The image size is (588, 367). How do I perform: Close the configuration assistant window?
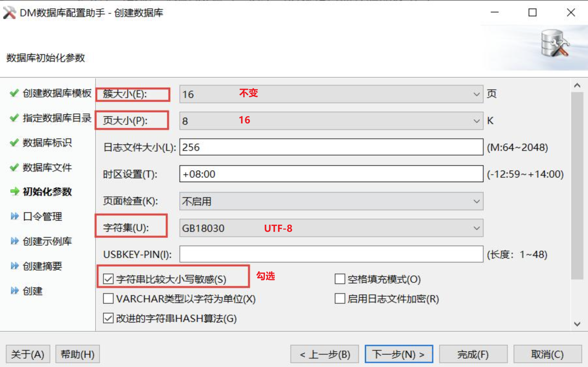click(x=571, y=12)
